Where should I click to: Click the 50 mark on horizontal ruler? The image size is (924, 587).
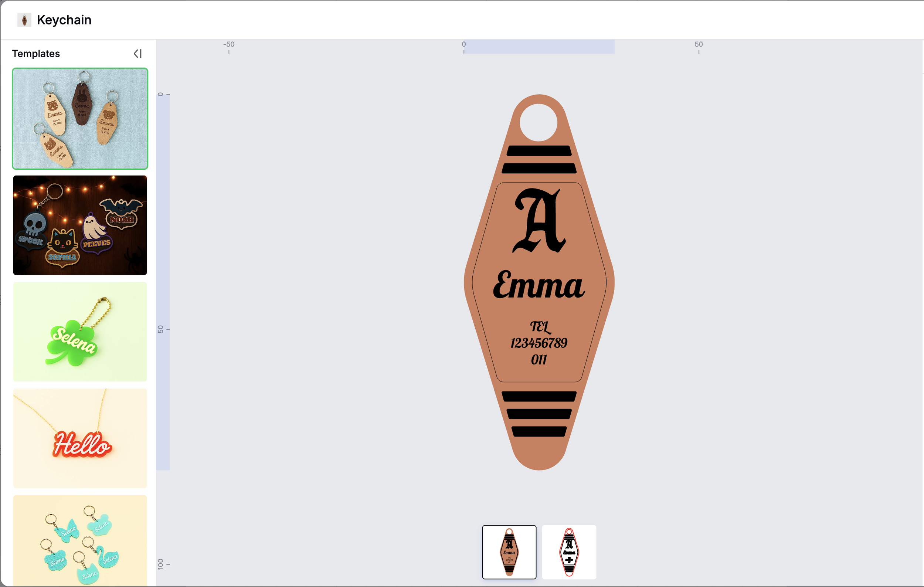pyautogui.click(x=699, y=44)
